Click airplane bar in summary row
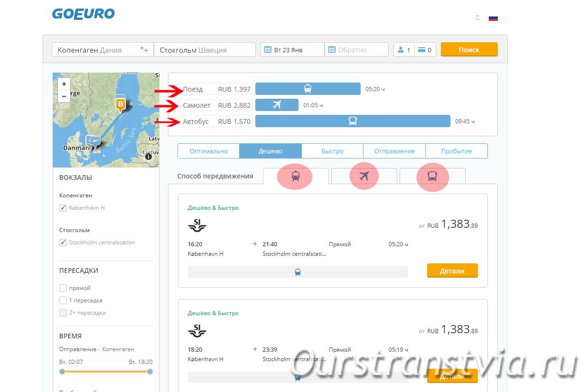 (x=277, y=105)
